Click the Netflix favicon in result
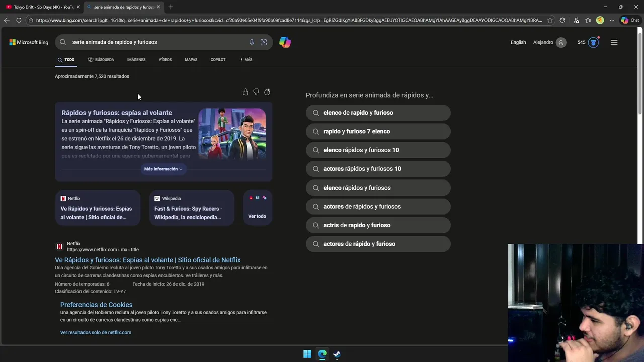The width and height of the screenshot is (644, 362). pos(59,246)
